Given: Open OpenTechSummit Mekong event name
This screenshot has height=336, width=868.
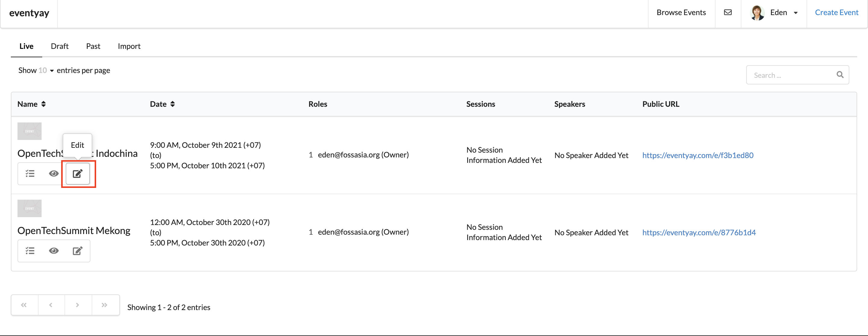Looking at the screenshot, I should click(x=74, y=231).
